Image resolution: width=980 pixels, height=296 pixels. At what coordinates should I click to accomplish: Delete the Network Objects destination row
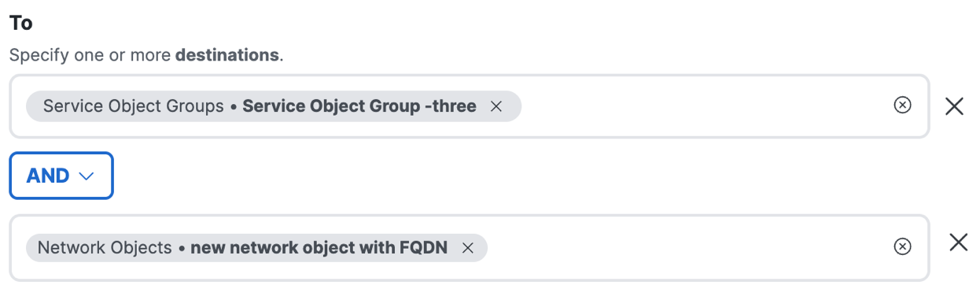pos(959,242)
